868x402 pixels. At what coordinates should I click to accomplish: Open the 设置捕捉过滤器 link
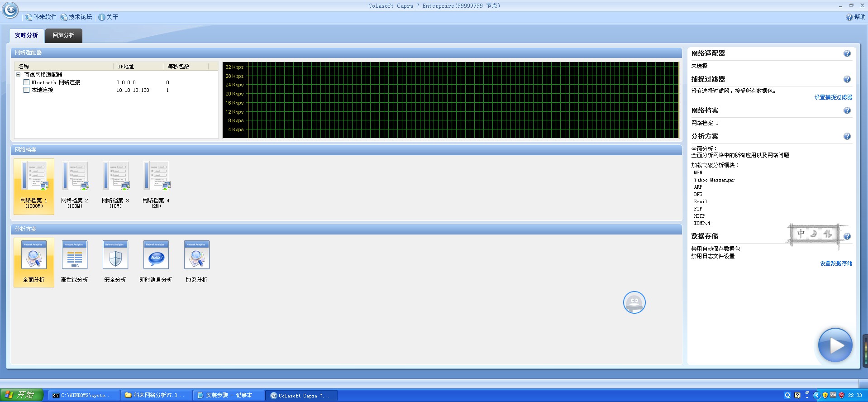click(x=833, y=97)
